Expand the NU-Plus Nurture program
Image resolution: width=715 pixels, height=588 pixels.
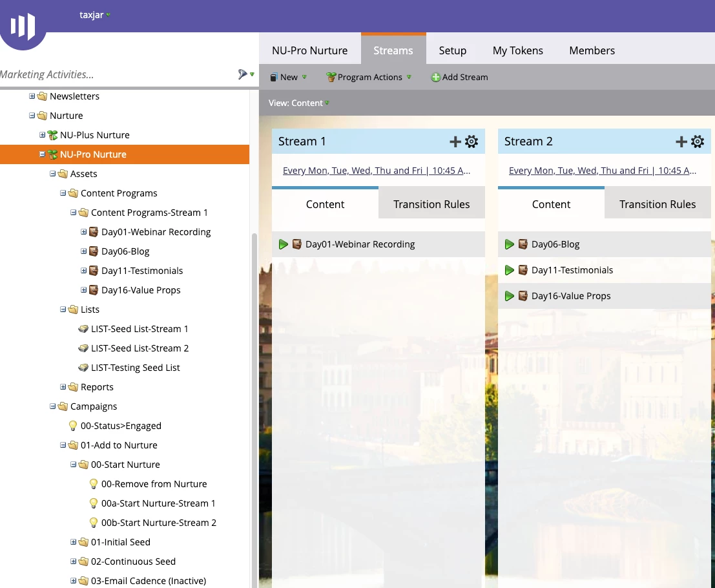[43, 135]
